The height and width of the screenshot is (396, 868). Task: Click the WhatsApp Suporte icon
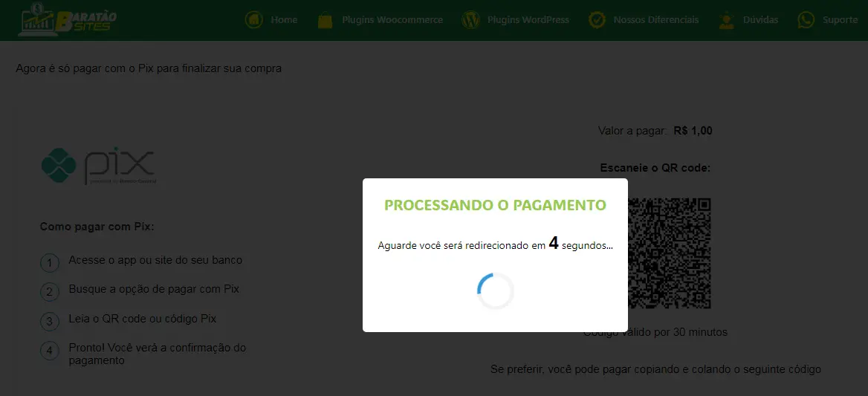click(x=806, y=20)
